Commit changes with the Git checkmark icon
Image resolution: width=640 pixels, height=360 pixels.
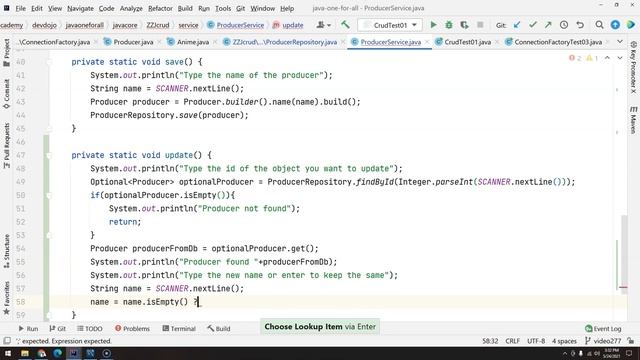533,25
